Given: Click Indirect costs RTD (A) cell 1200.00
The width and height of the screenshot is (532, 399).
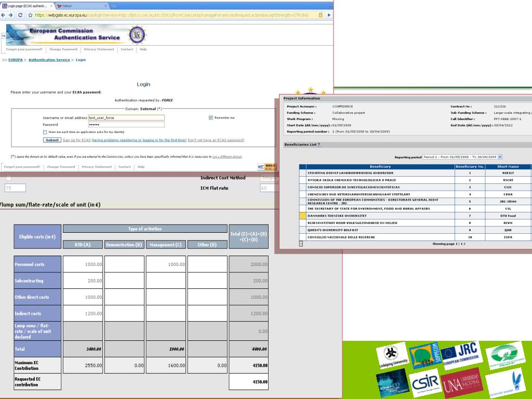Looking at the screenshot, I should point(83,313).
